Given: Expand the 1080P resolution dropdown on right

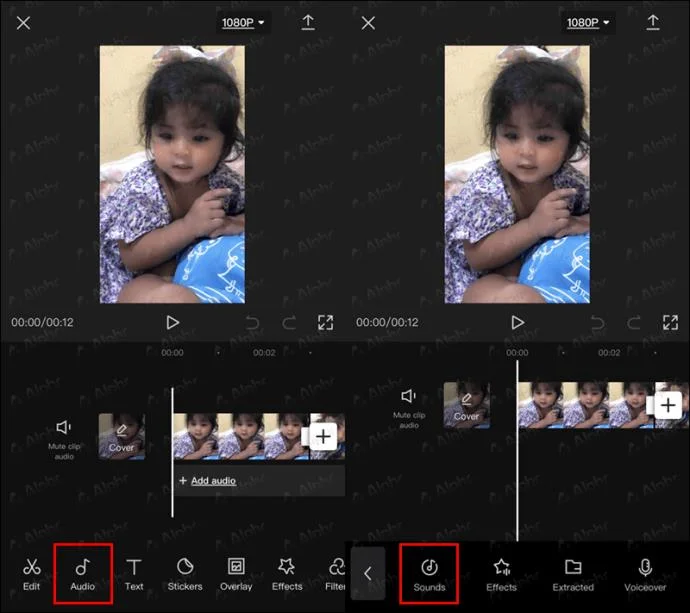Looking at the screenshot, I should click(588, 22).
